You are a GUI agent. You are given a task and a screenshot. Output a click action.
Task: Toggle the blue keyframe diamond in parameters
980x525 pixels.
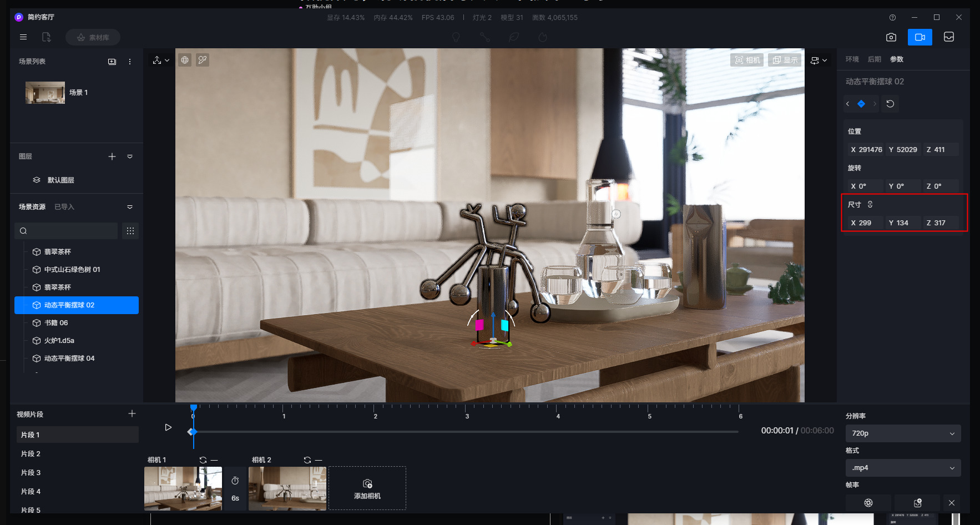[x=861, y=104]
